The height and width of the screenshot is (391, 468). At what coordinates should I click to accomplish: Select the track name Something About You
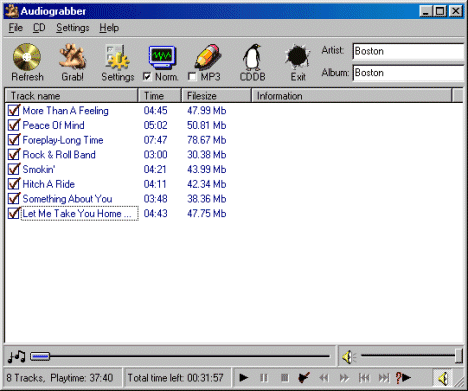pyautogui.click(x=67, y=199)
